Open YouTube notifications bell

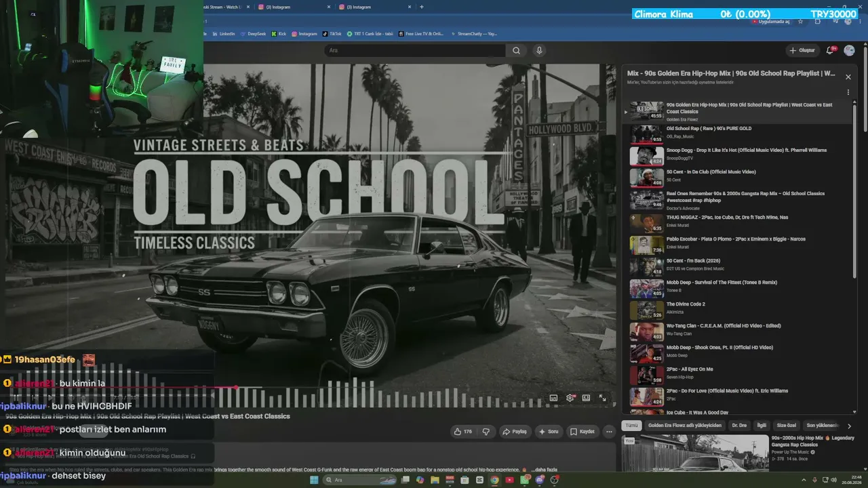pos(831,50)
